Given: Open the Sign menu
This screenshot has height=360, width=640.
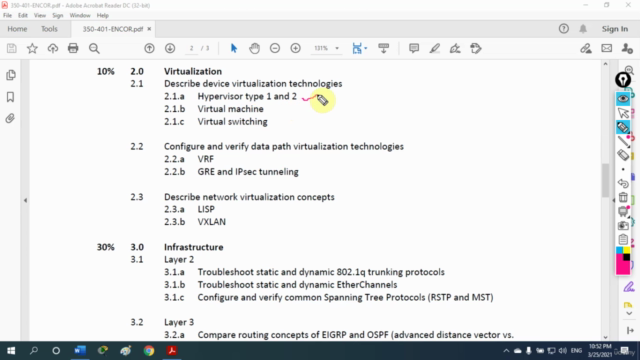Looking at the screenshot, I should 58,16.
